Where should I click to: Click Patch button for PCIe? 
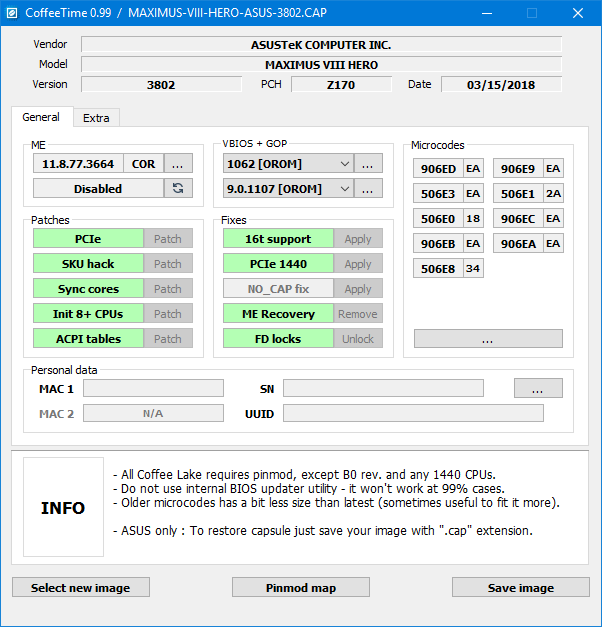tap(168, 239)
